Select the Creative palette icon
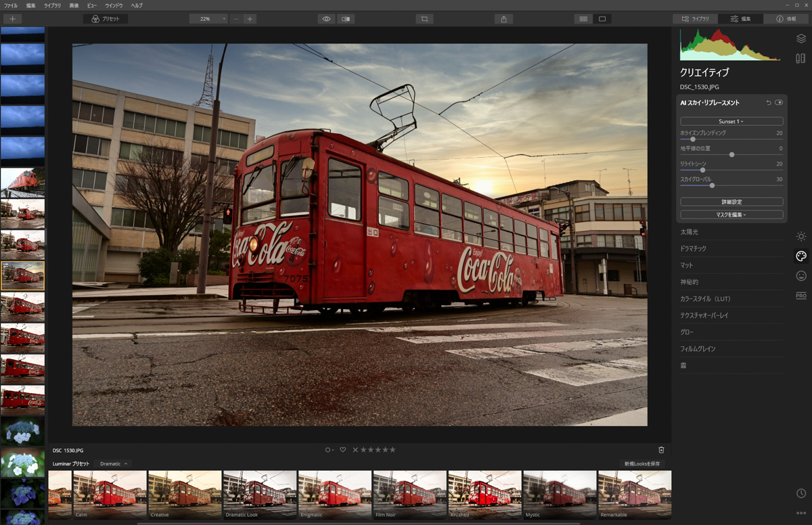 [801, 256]
